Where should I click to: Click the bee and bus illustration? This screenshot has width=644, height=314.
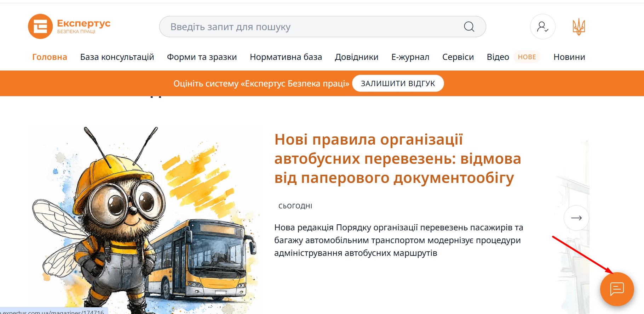tap(145, 220)
